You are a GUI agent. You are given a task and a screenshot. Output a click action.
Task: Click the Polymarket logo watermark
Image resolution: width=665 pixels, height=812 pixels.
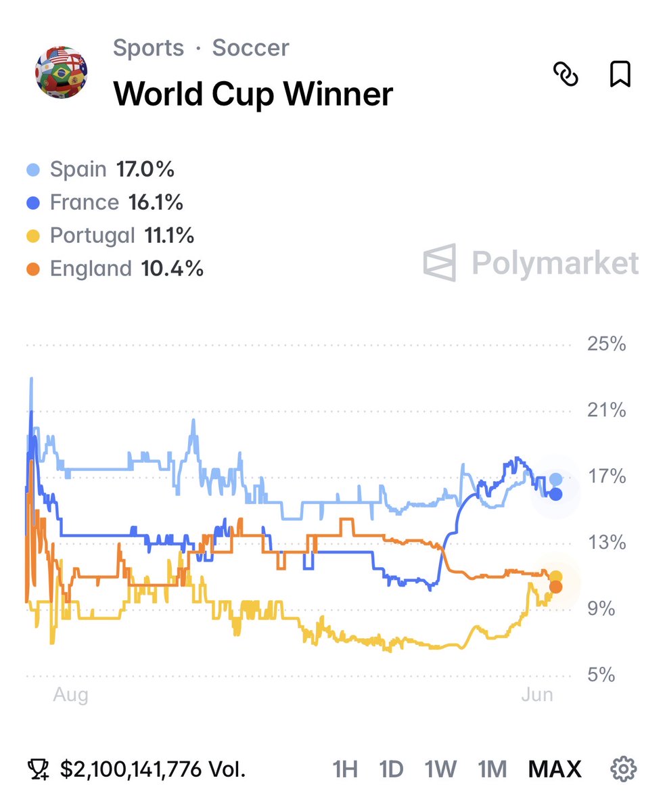[x=531, y=263]
